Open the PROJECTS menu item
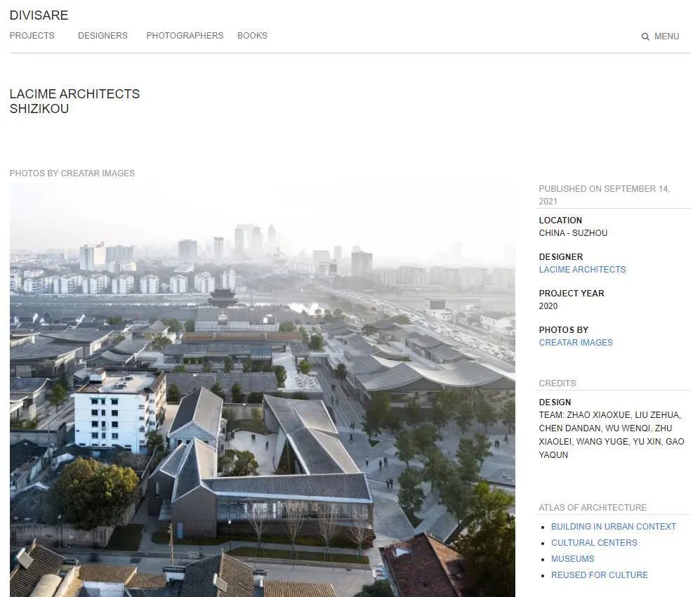Image resolution: width=700 pixels, height=597 pixels. coord(32,36)
